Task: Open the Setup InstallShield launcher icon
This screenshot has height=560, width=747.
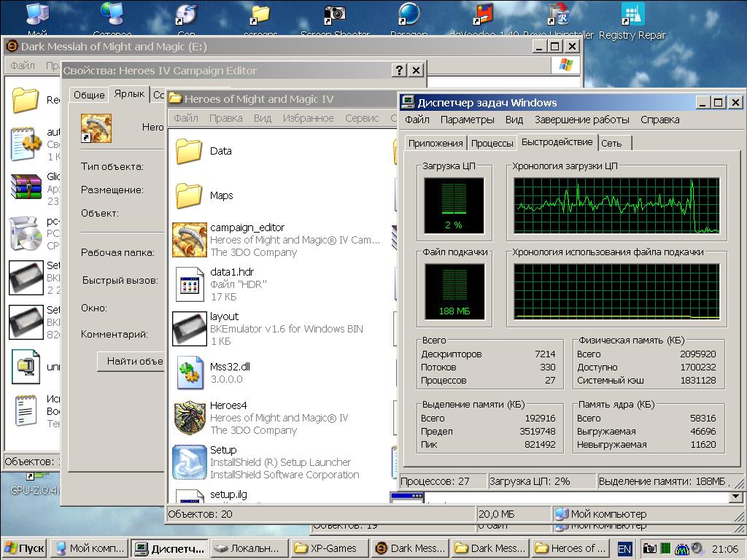Action: click(190, 462)
